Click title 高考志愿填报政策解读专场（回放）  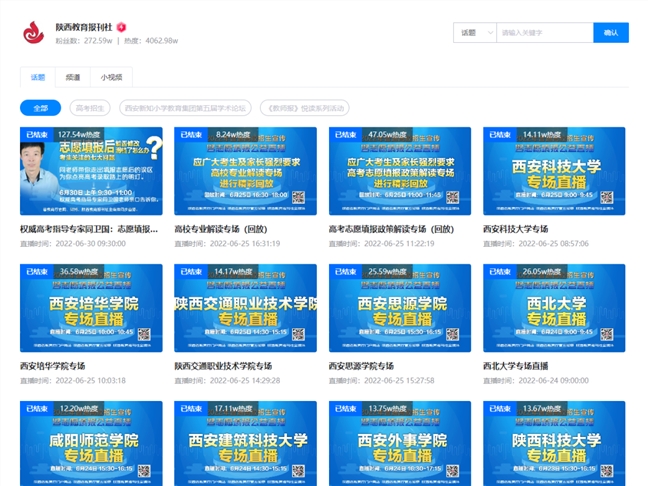click(391, 229)
